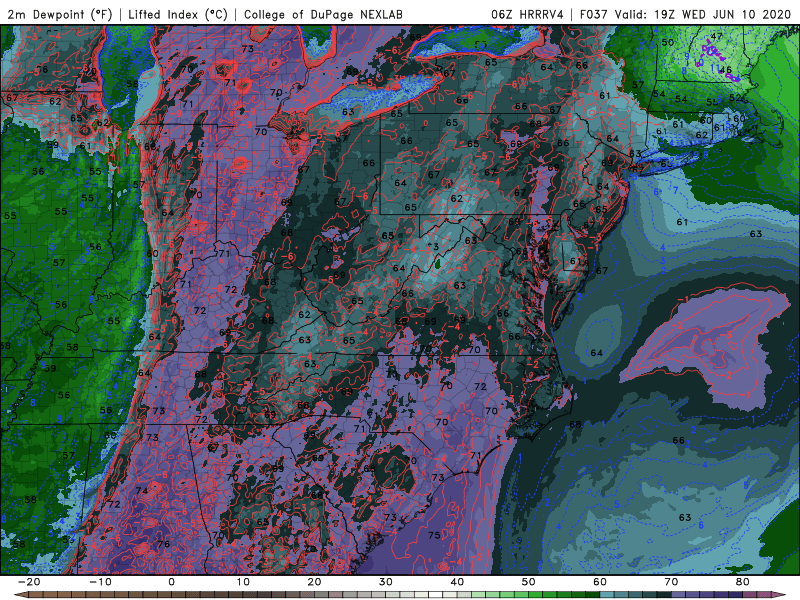Click the 20 label on the color scale

click(x=314, y=582)
